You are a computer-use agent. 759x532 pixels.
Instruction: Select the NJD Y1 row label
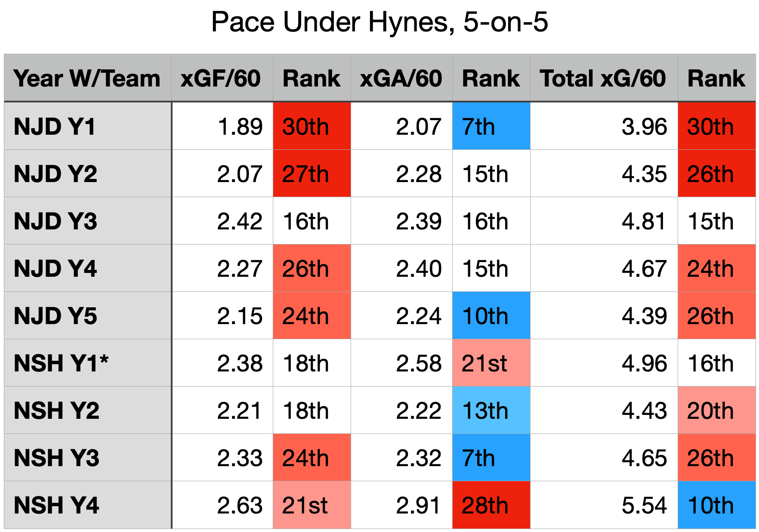[x=55, y=127]
